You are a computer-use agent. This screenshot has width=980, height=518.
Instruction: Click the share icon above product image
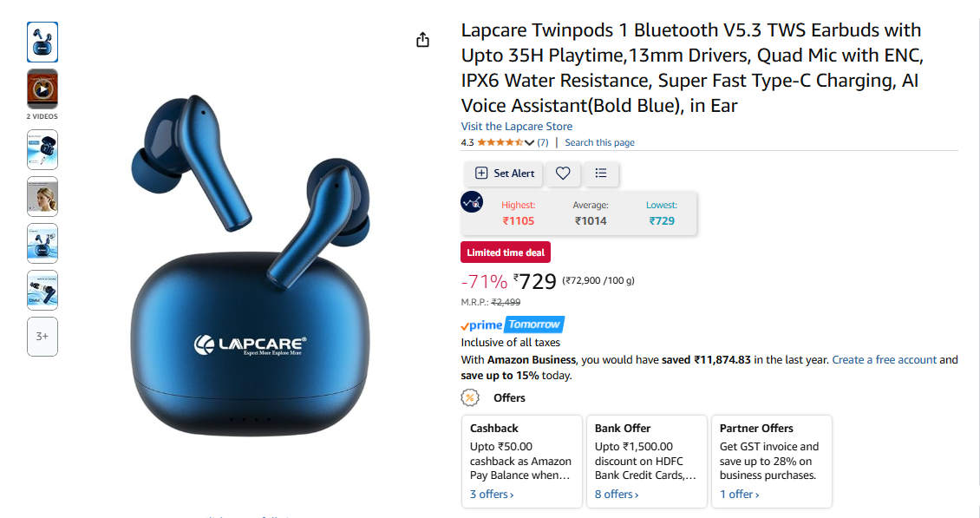tap(423, 39)
